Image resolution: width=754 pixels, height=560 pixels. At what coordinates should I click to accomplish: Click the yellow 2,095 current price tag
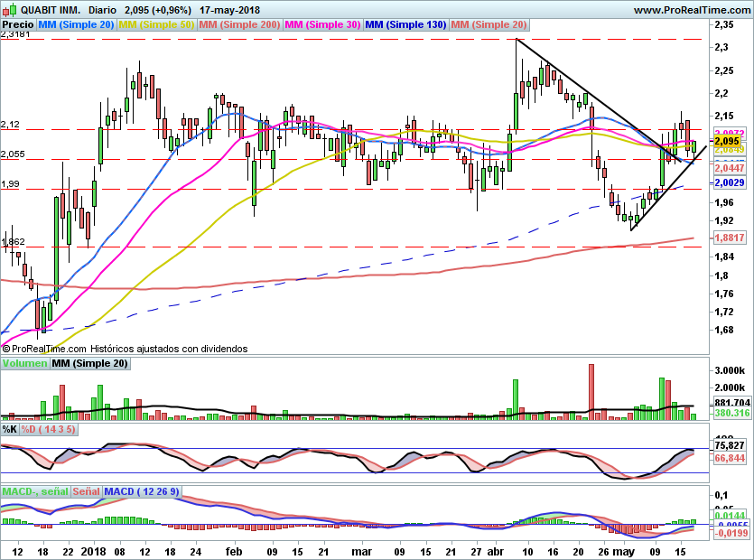727,142
